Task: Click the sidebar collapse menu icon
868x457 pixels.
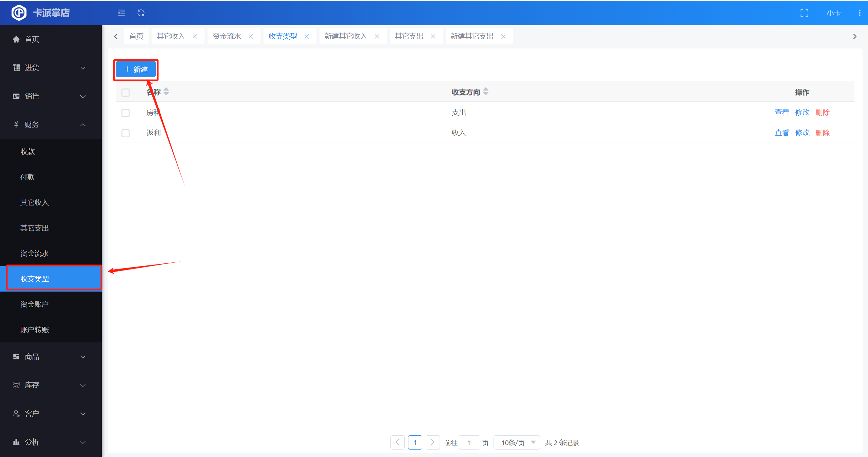Action: (x=121, y=13)
